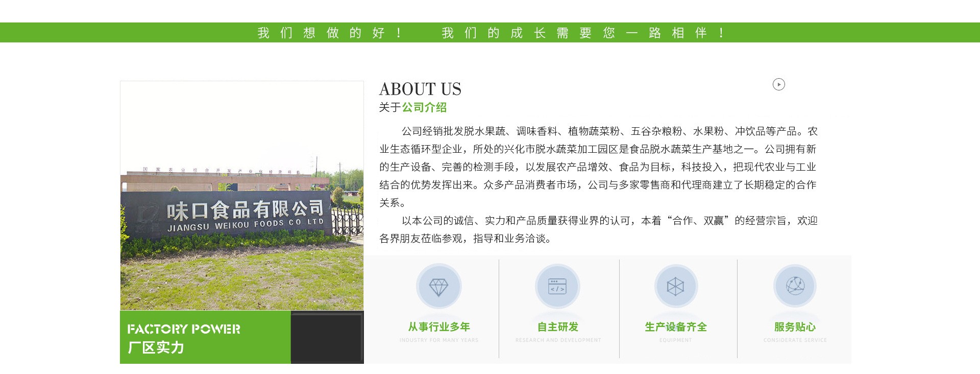The width and height of the screenshot is (980, 374).
Task: Click the CONSIDERATE SERVICE caption
Action: pos(795,340)
